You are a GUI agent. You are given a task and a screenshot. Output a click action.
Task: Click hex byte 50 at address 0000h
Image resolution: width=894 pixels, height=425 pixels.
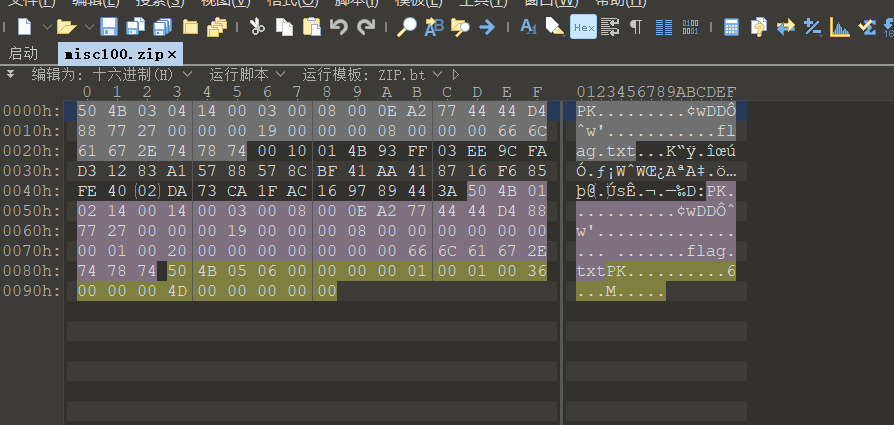point(87,110)
